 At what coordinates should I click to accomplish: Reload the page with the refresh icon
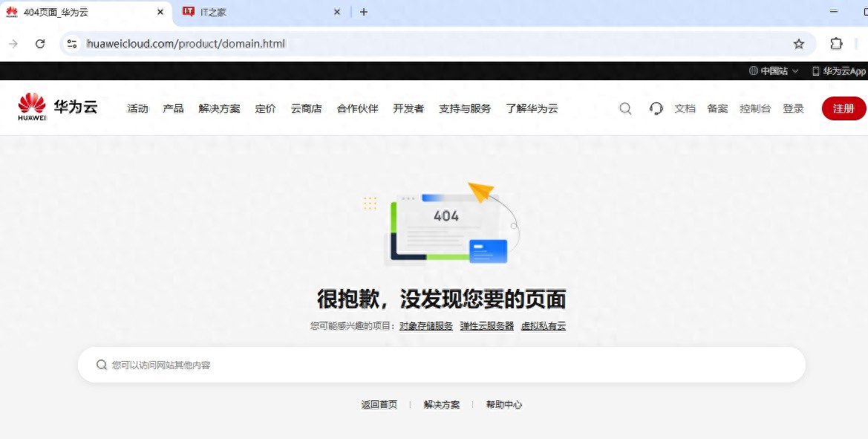pos(40,44)
